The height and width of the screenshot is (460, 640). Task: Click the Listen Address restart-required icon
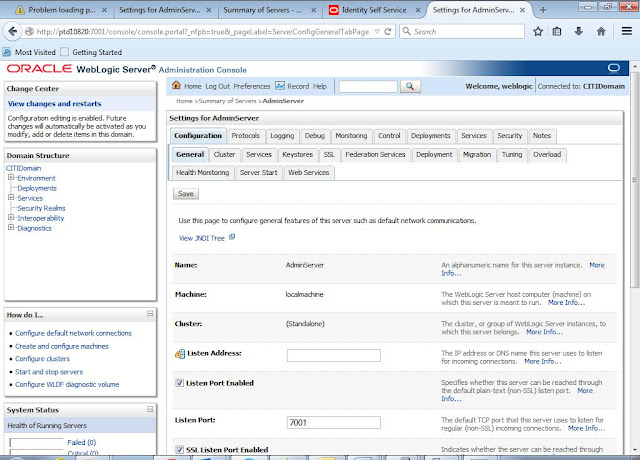(x=180, y=354)
